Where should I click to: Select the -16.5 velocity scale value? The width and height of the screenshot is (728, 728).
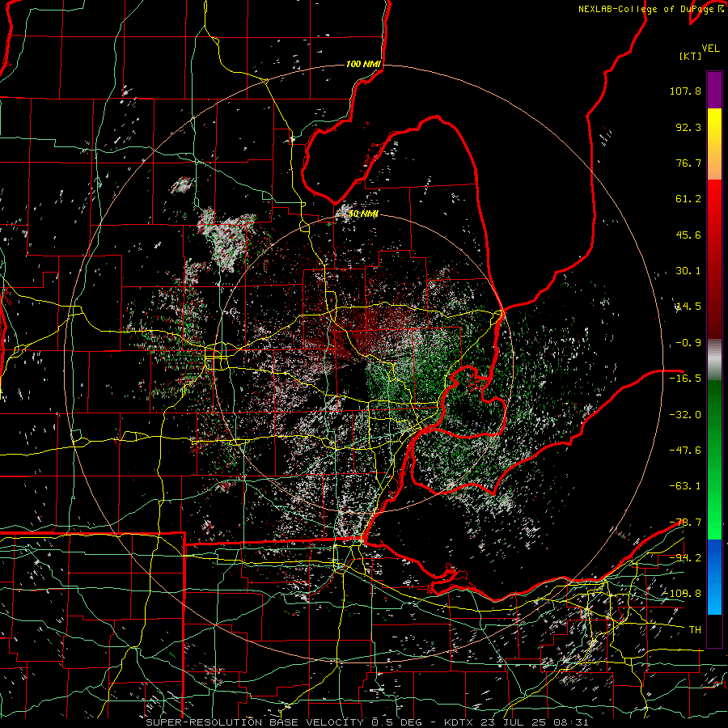685,379
